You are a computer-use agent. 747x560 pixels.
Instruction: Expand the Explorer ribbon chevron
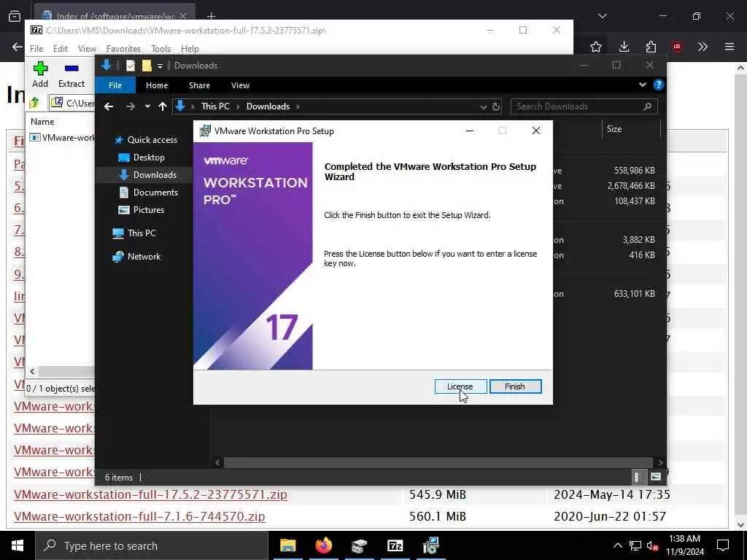point(642,85)
